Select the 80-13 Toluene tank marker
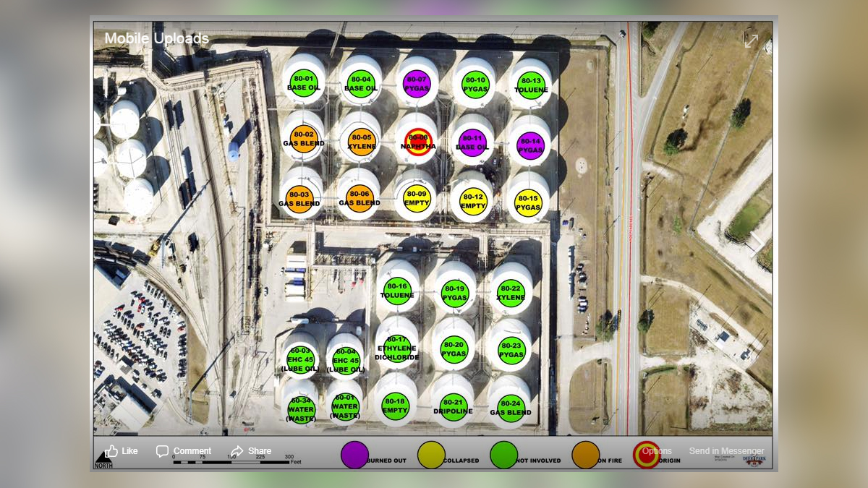 click(x=531, y=85)
